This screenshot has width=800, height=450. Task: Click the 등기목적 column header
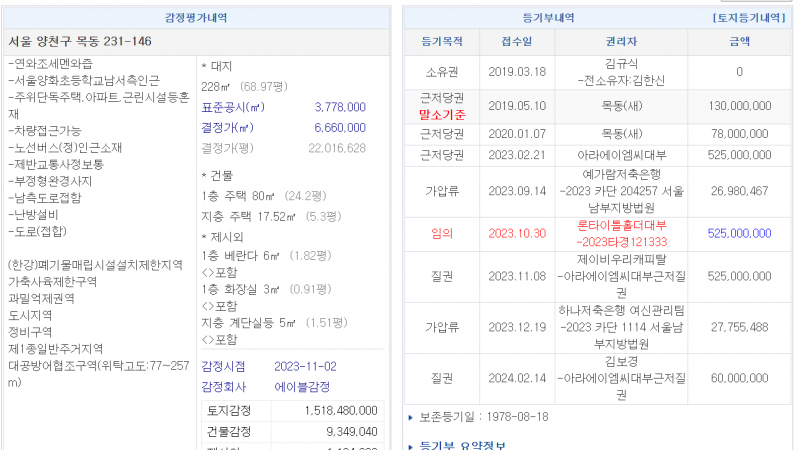tap(441, 42)
